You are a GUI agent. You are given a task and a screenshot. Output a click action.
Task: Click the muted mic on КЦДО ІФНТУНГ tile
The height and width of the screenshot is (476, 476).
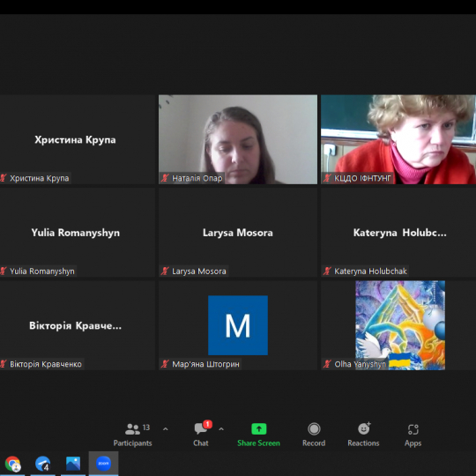[x=327, y=178]
